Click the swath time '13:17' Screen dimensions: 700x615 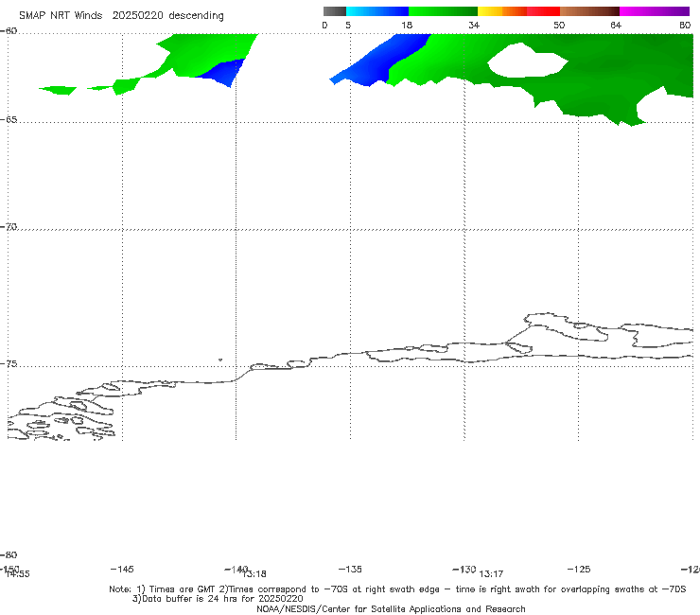tap(491, 573)
